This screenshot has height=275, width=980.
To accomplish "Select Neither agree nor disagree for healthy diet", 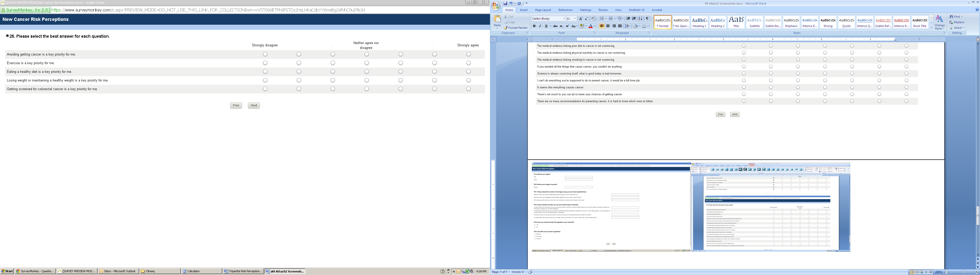I will point(367,72).
